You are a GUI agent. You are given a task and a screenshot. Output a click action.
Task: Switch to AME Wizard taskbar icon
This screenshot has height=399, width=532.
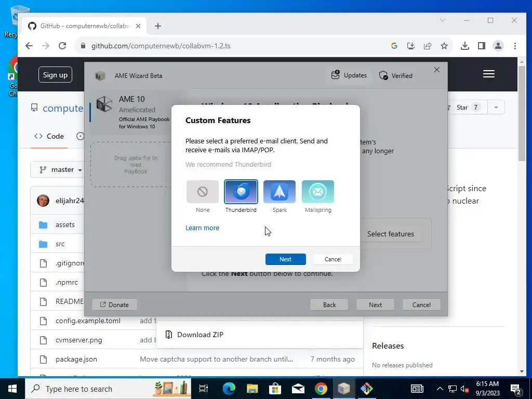[344, 389]
